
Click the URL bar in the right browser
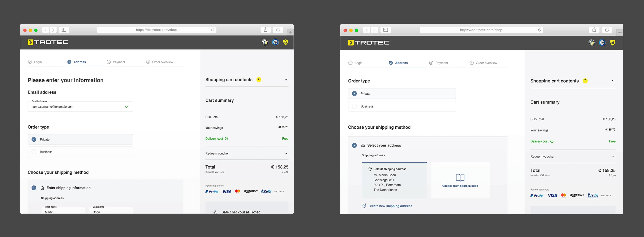[x=481, y=30]
